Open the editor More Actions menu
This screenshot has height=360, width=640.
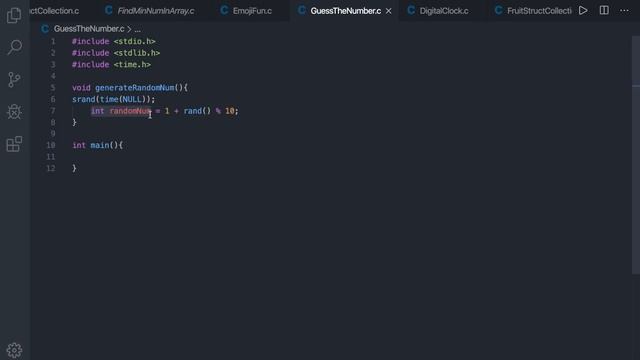[624, 11]
